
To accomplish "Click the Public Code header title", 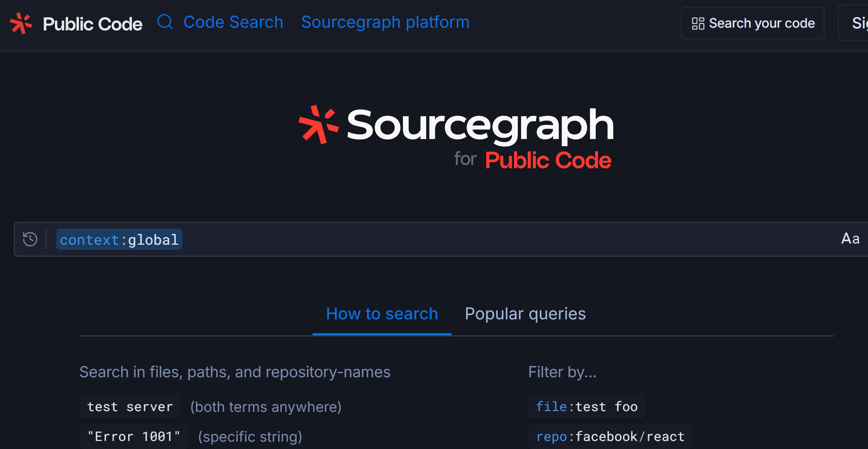I will tap(92, 24).
